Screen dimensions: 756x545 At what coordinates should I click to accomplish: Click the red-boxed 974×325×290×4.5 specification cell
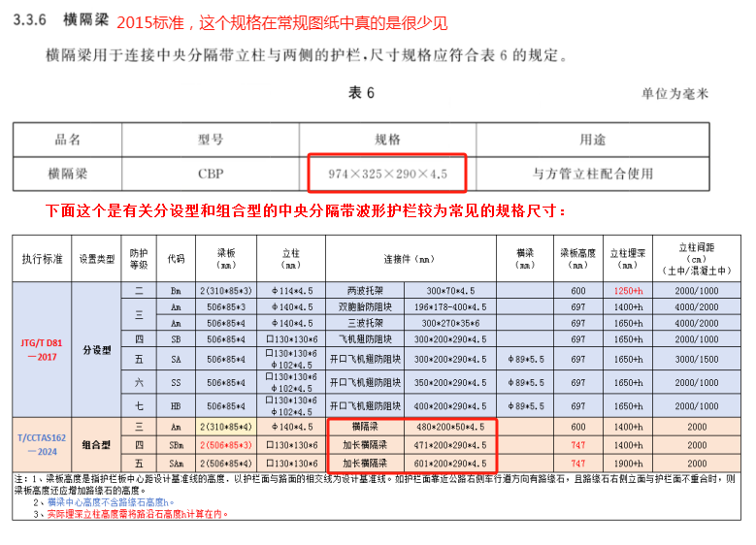387,174
